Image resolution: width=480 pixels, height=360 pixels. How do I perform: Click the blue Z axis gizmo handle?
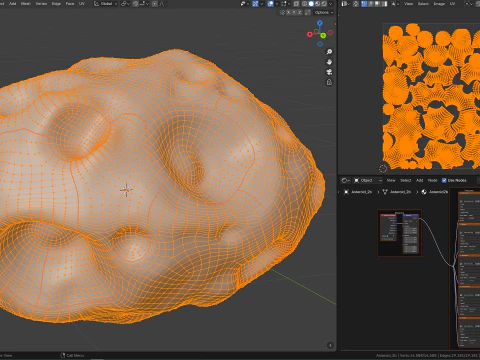[320, 23]
